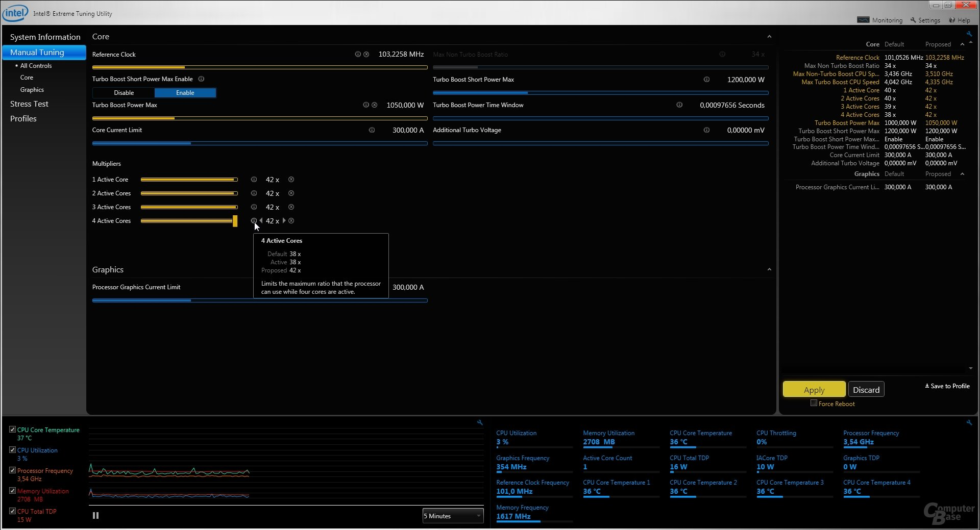Viewport: 980px width, 530px height.
Task: Toggle the Processor Frequency graph checkbox
Action: pos(13,470)
